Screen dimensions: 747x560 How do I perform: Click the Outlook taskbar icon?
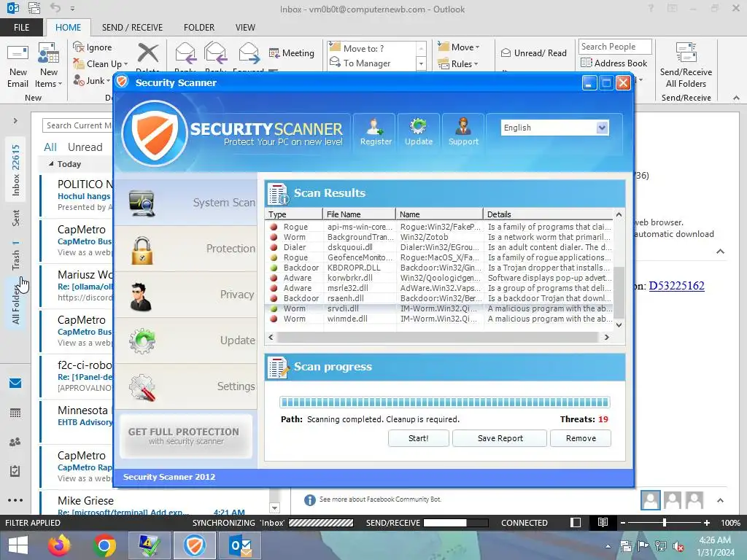[x=240, y=545]
